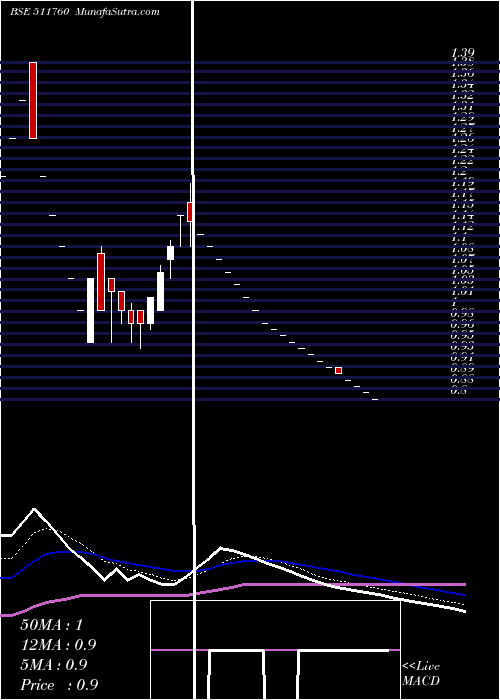Click the BSE 511760 ticker label
This screenshot has height=700, width=500.
[40, 12]
